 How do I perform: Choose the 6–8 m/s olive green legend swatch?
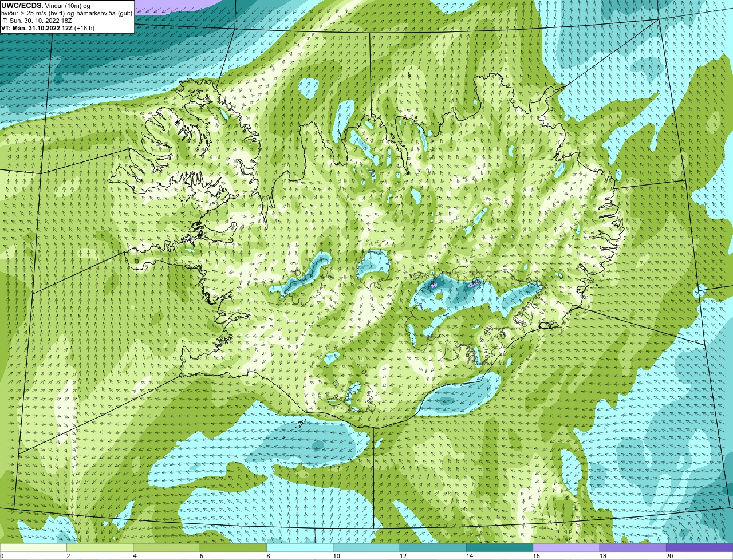(x=233, y=547)
